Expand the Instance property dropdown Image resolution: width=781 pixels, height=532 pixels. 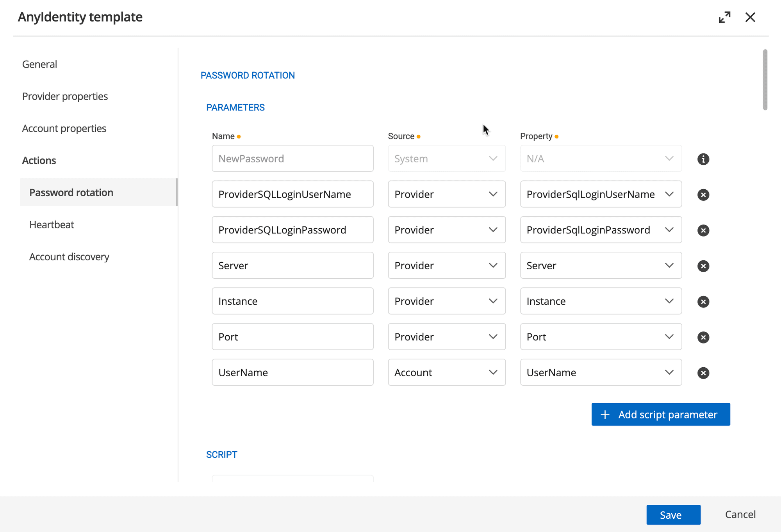[x=601, y=301]
